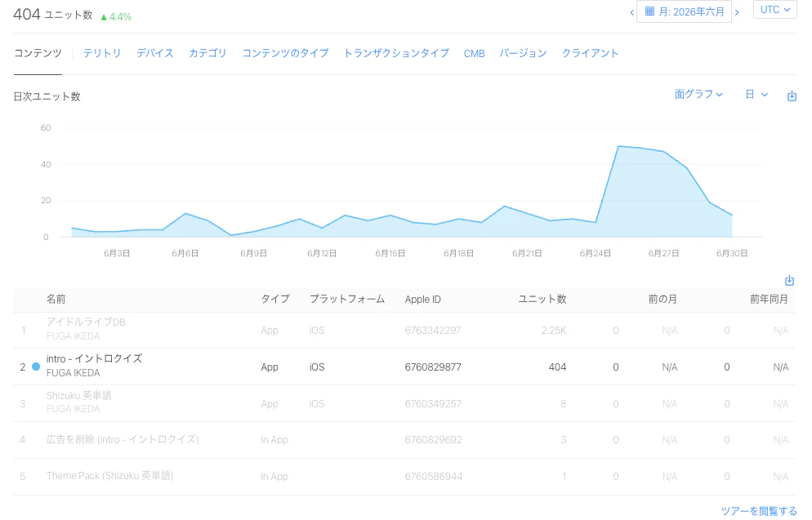Click Apple ID 6760829877
This screenshot has height=520, width=812.
433,367
